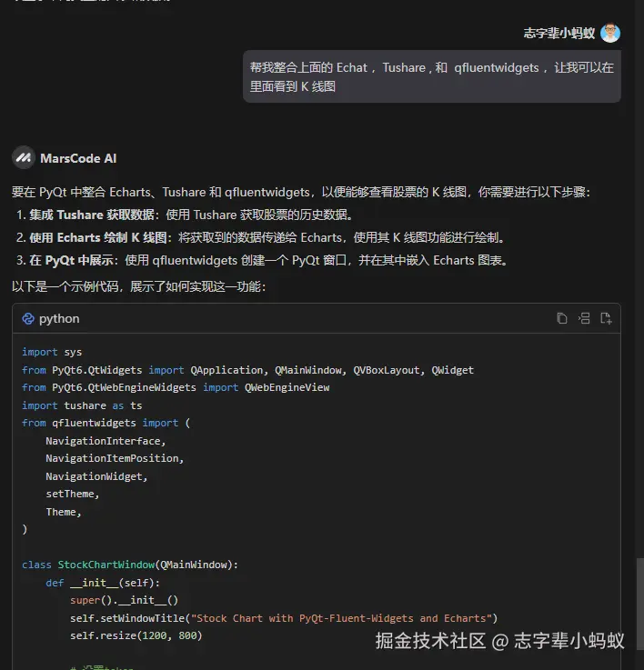Click 'import tushare as ts' line
644x670 pixels.
[82, 405]
